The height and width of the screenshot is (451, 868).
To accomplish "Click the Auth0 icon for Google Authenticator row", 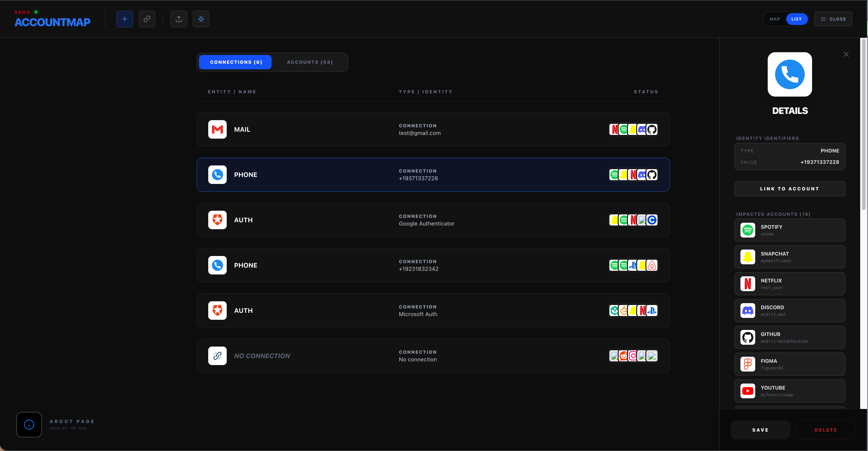I will click(217, 220).
